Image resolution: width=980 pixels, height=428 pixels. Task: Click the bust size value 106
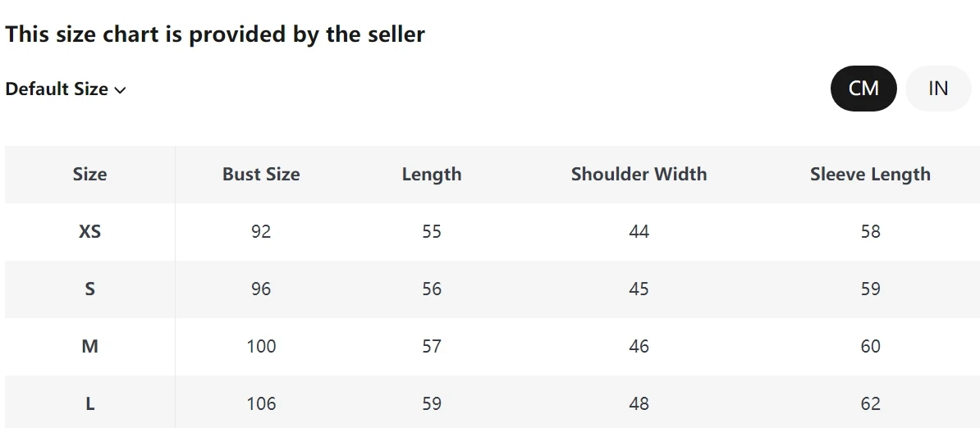[261, 403]
